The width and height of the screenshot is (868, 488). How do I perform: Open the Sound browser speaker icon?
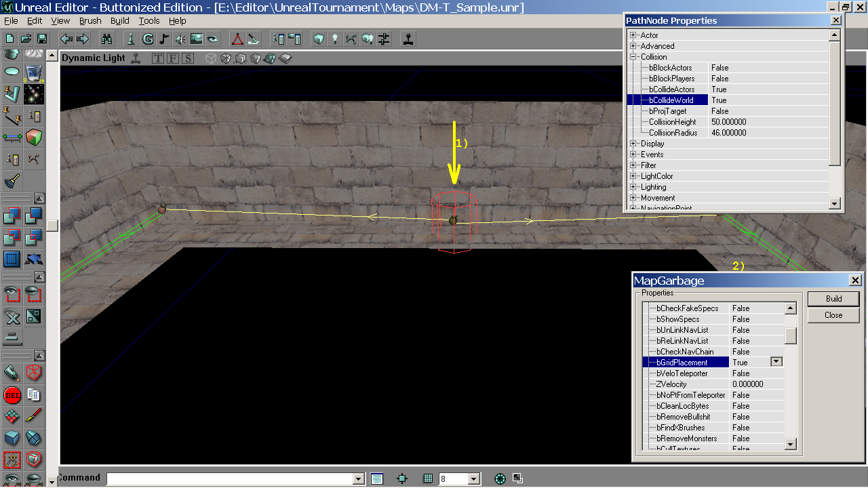(x=180, y=39)
